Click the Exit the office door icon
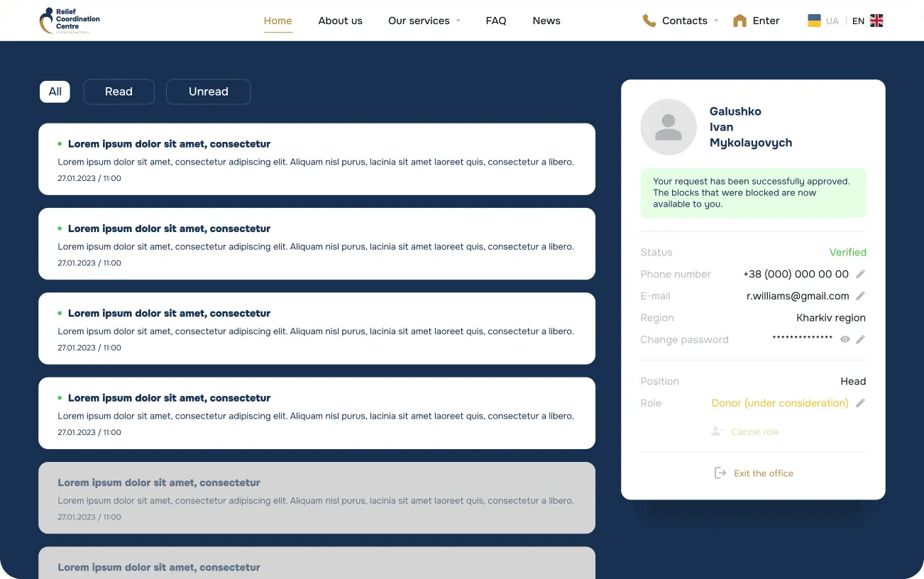924x579 pixels. 720,473
